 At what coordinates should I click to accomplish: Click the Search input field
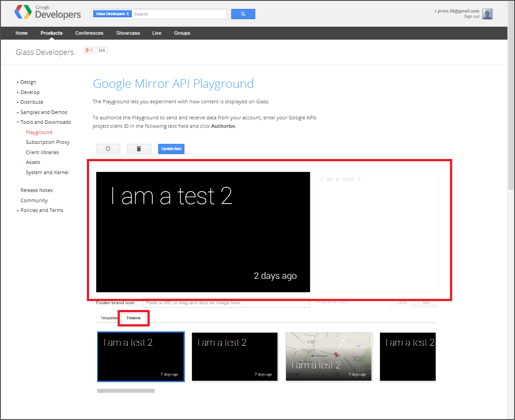click(x=180, y=14)
